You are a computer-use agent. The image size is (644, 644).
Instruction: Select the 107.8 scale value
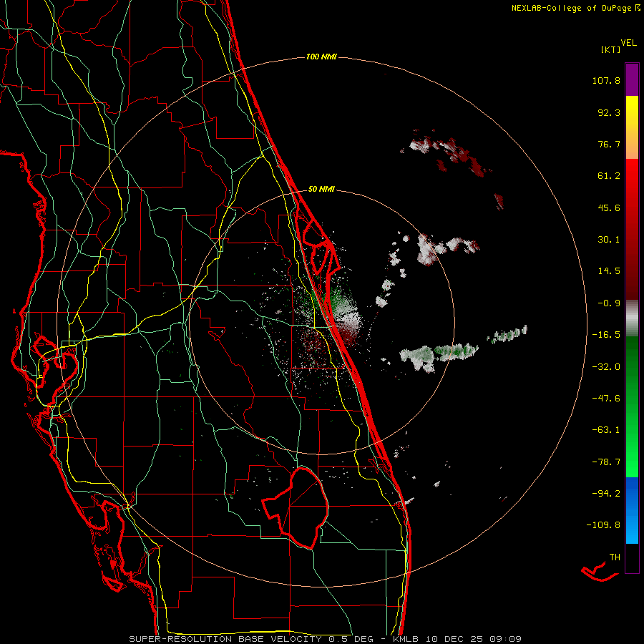point(606,80)
